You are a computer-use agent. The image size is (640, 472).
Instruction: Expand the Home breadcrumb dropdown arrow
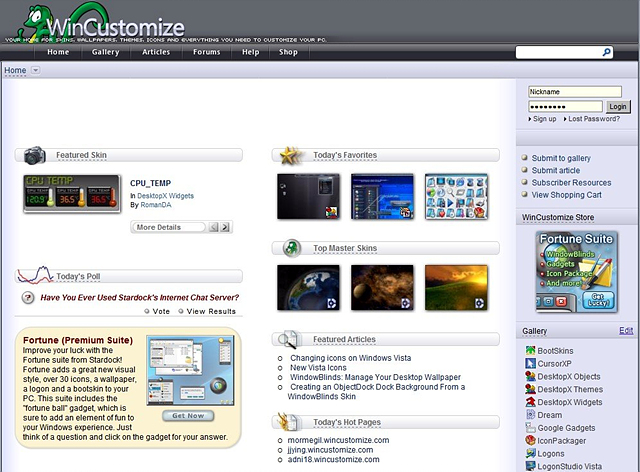[36, 70]
